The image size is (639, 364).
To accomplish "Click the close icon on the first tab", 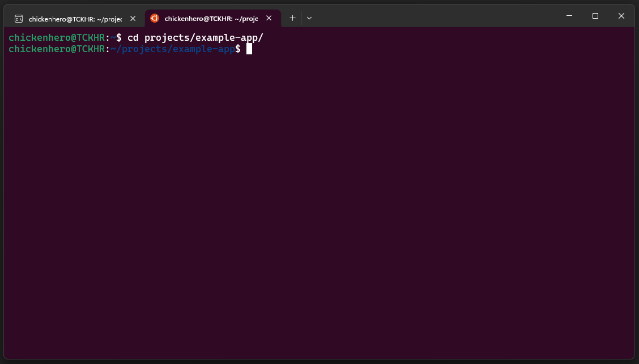I will (132, 18).
